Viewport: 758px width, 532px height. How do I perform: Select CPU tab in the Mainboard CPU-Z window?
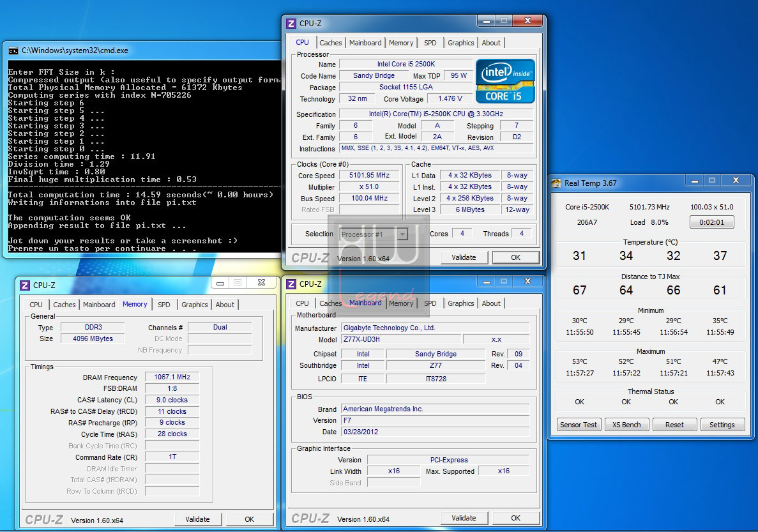coord(302,303)
